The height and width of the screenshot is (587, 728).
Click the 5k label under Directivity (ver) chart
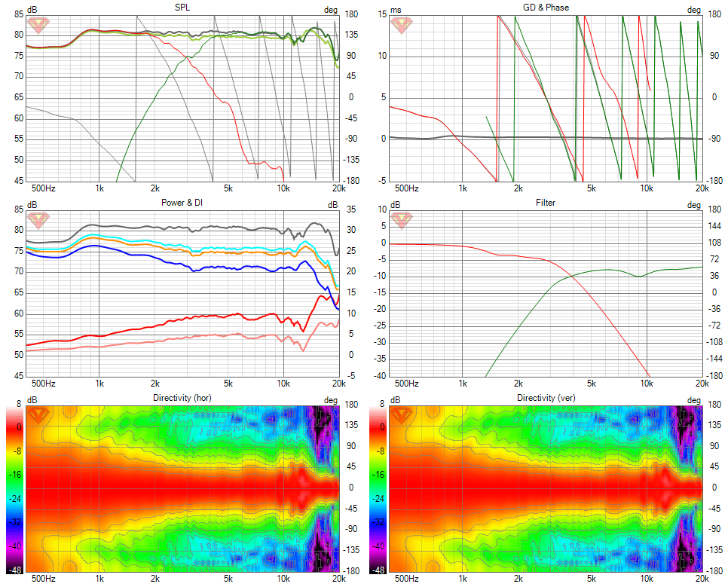click(591, 579)
